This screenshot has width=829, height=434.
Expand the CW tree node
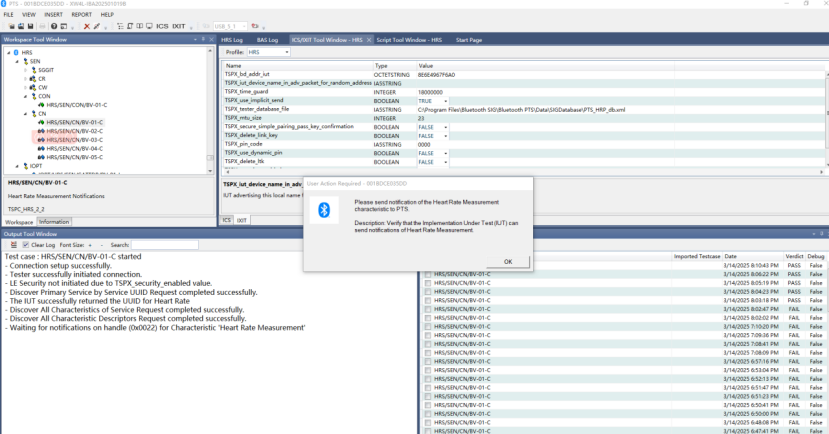[x=25, y=87]
